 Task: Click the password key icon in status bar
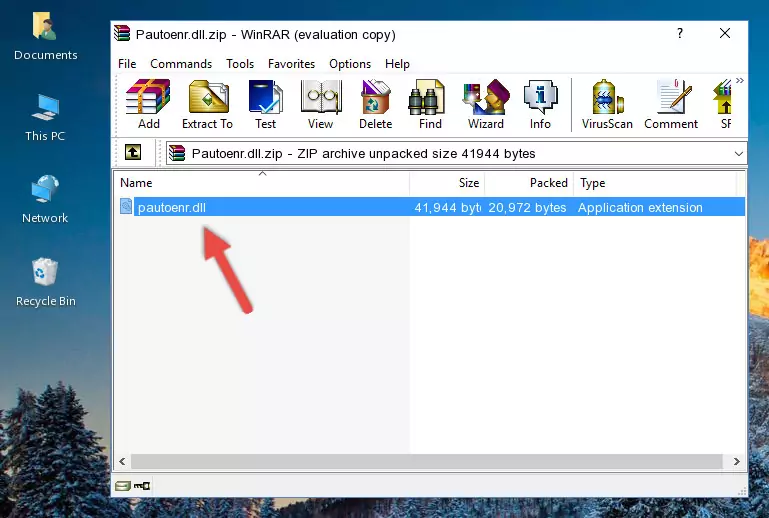142,486
